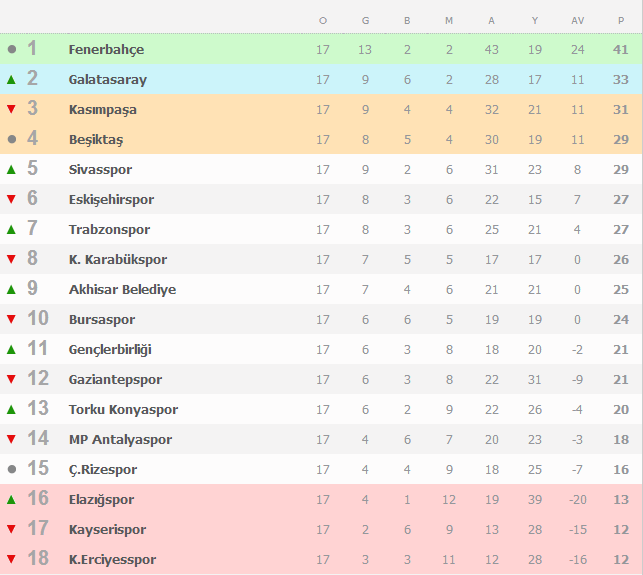The width and height of the screenshot is (643, 575).
Task: Click Gaziantepspor's 21 points value
Action: pyautogui.click(x=621, y=379)
